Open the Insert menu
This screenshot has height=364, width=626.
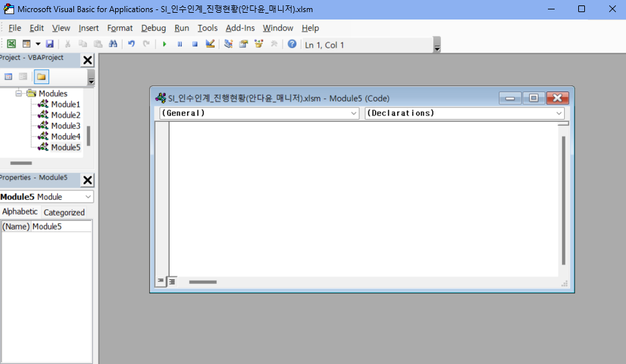(x=89, y=28)
